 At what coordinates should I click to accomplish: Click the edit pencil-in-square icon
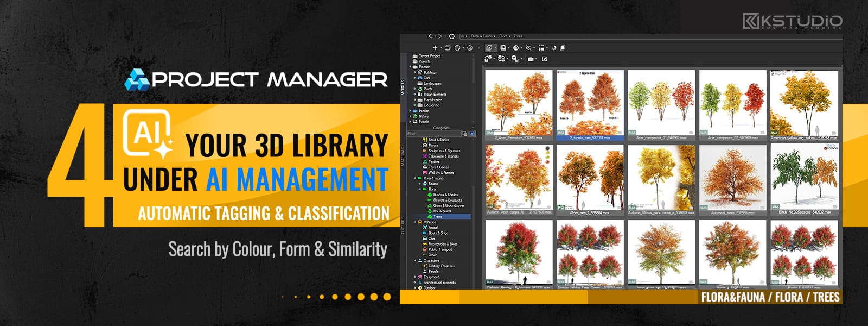pos(545,59)
